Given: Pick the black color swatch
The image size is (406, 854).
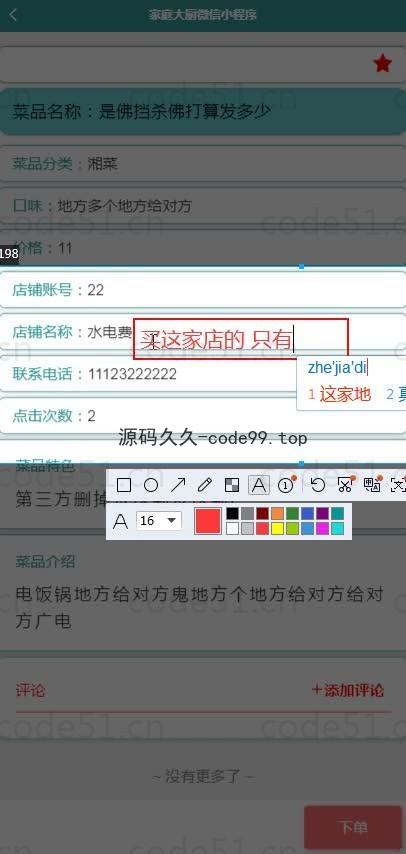Looking at the screenshot, I should point(233,514).
